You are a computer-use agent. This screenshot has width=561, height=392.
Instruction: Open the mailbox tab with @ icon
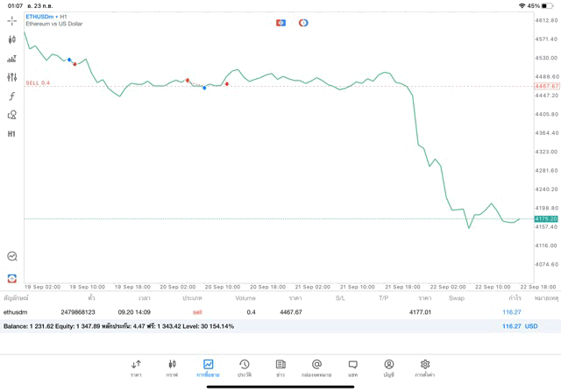coord(316,367)
